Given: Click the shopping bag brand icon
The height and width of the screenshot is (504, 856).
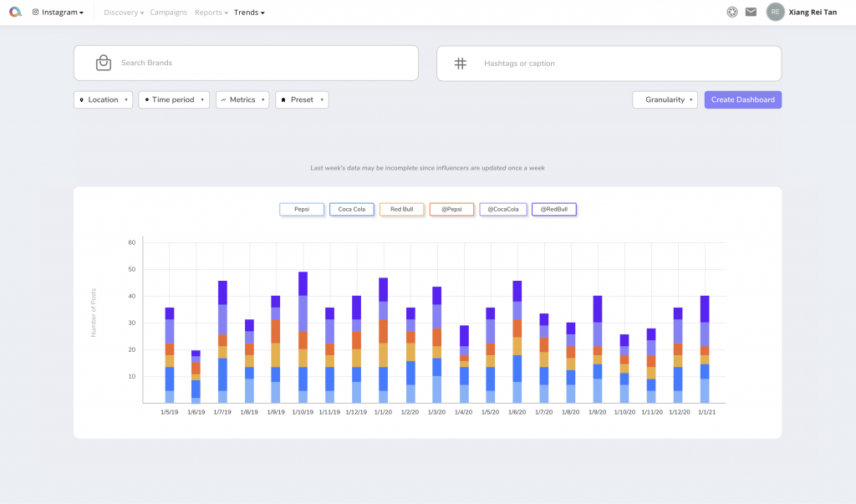Looking at the screenshot, I should (x=103, y=63).
